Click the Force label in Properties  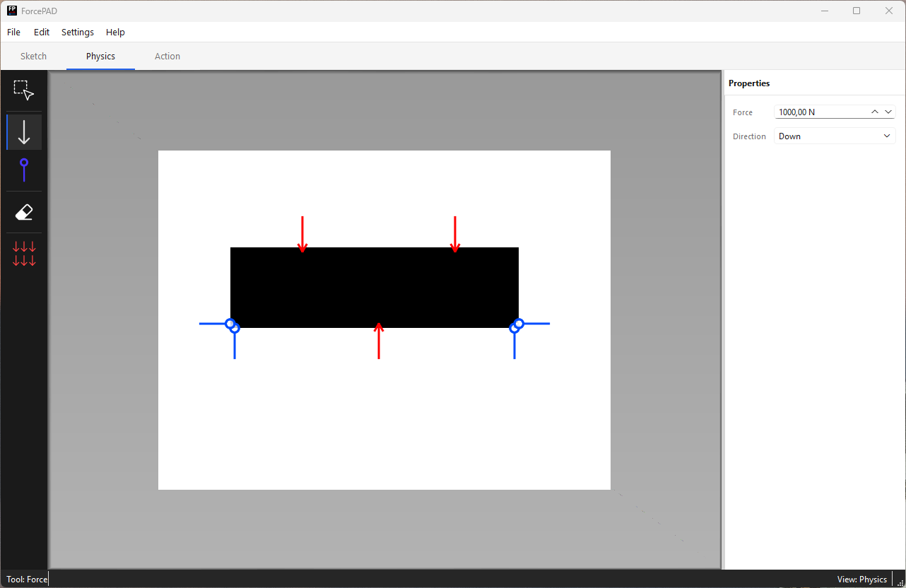[x=743, y=112]
